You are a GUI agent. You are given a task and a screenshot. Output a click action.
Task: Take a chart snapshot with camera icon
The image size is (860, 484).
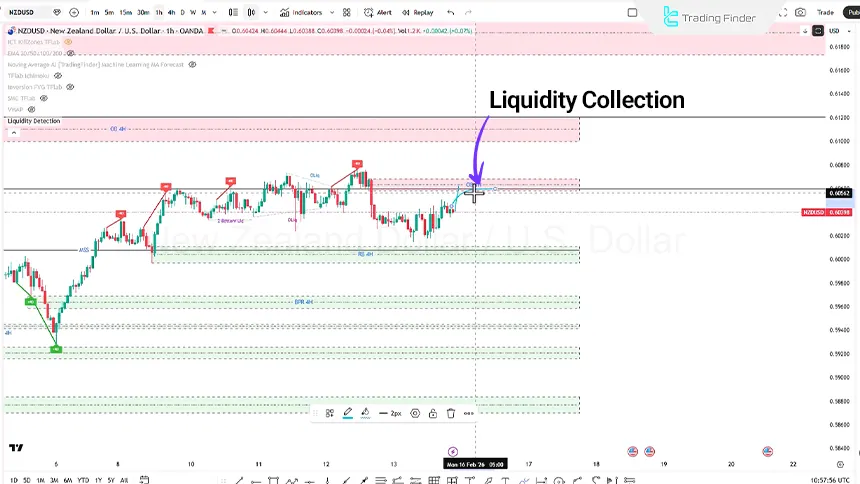(800, 12)
